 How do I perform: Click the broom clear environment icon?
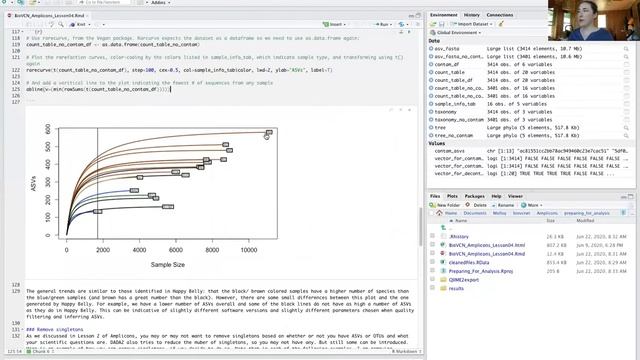click(501, 24)
